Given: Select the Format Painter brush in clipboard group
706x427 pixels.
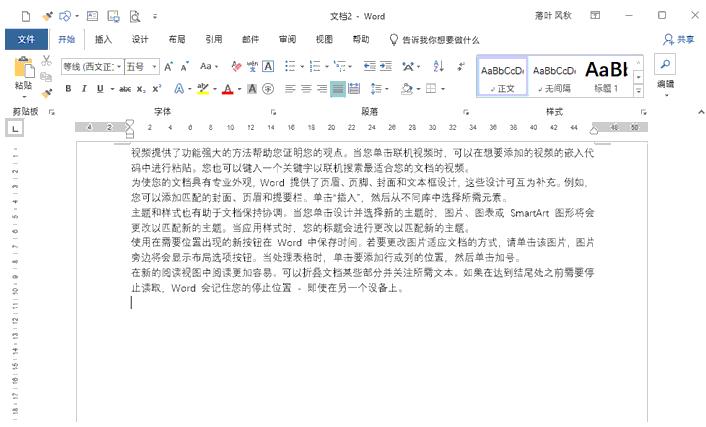Looking at the screenshot, I should click(47, 90).
